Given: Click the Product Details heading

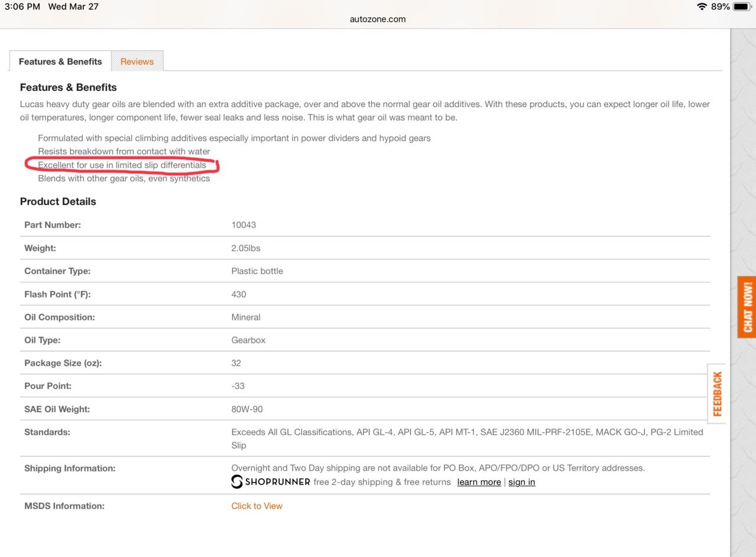Looking at the screenshot, I should (58, 202).
